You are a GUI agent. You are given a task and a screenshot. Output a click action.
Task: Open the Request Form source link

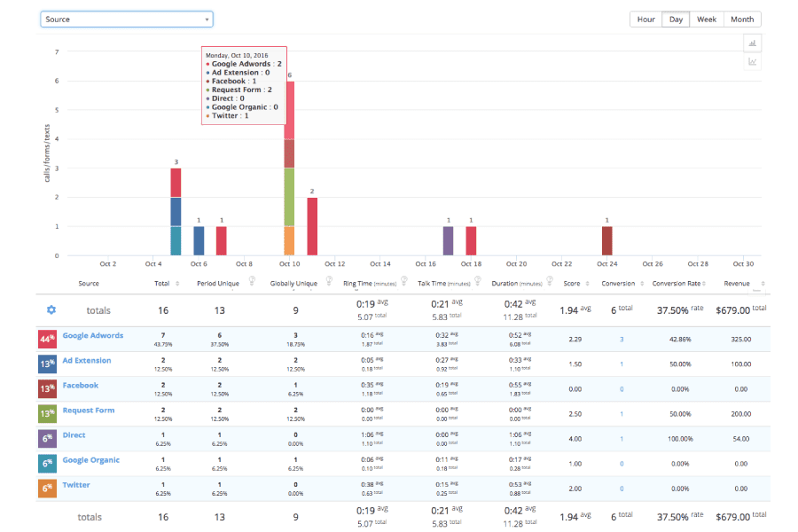[x=89, y=411]
